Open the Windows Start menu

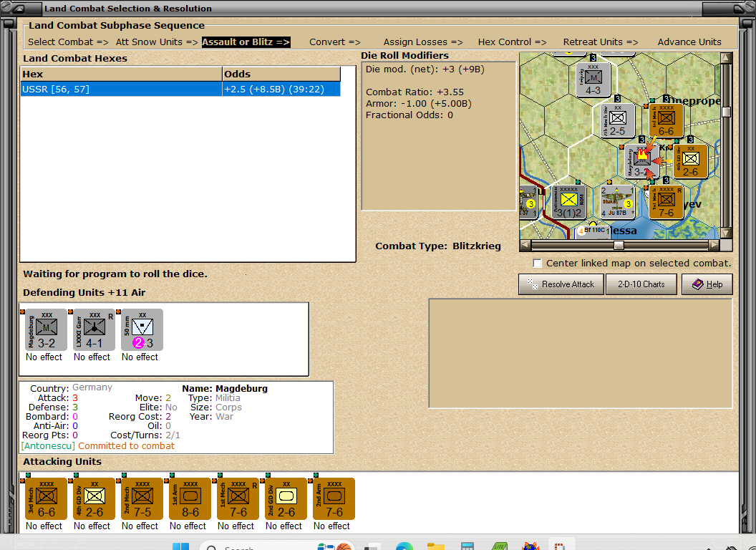click(181, 546)
